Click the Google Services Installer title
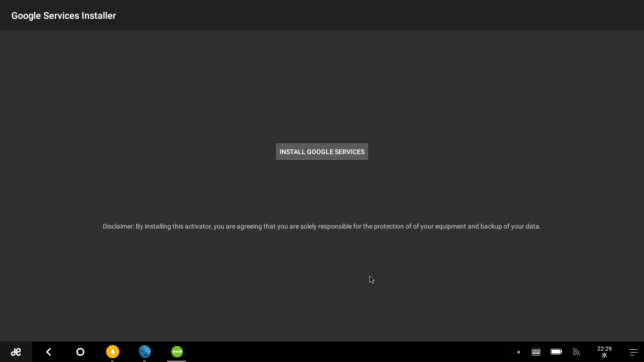 click(64, 16)
